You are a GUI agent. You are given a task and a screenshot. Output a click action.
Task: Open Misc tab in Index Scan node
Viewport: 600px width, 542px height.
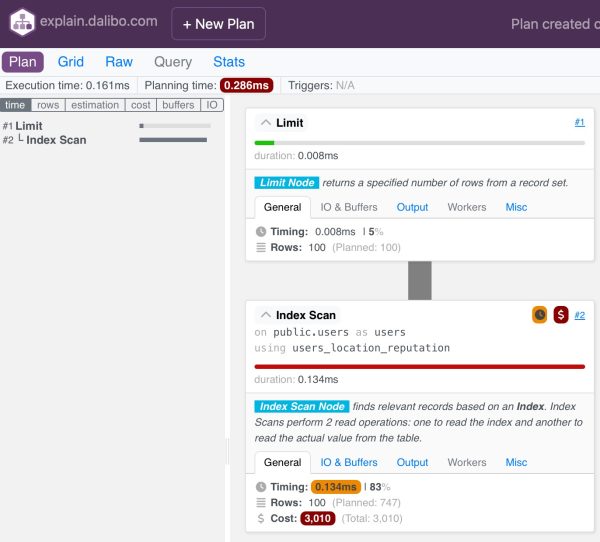click(516, 462)
